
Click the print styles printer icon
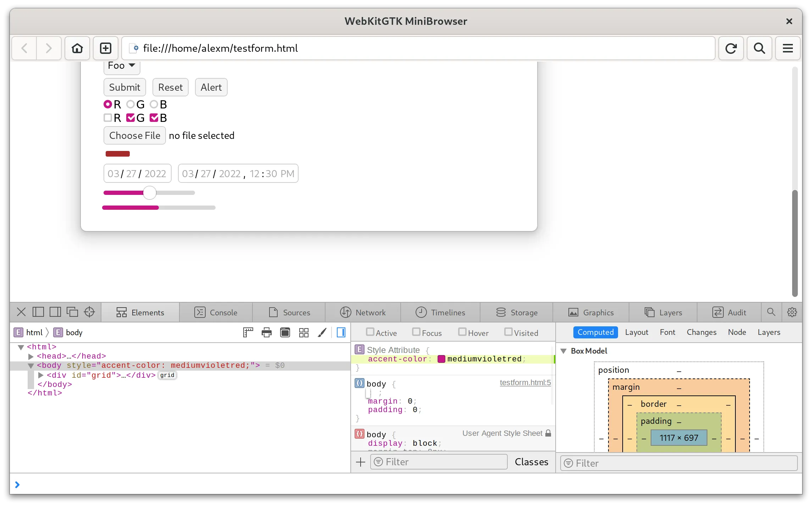click(x=267, y=332)
